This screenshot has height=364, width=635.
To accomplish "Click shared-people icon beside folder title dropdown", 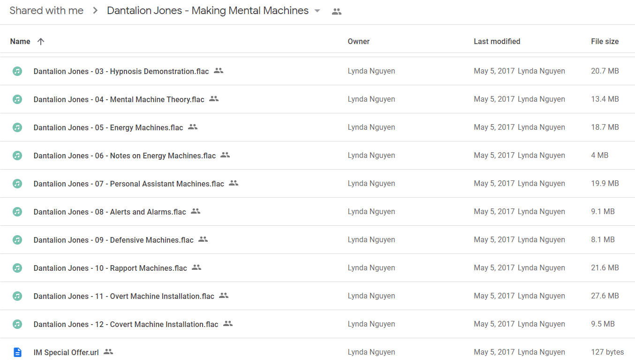I will click(x=336, y=12).
